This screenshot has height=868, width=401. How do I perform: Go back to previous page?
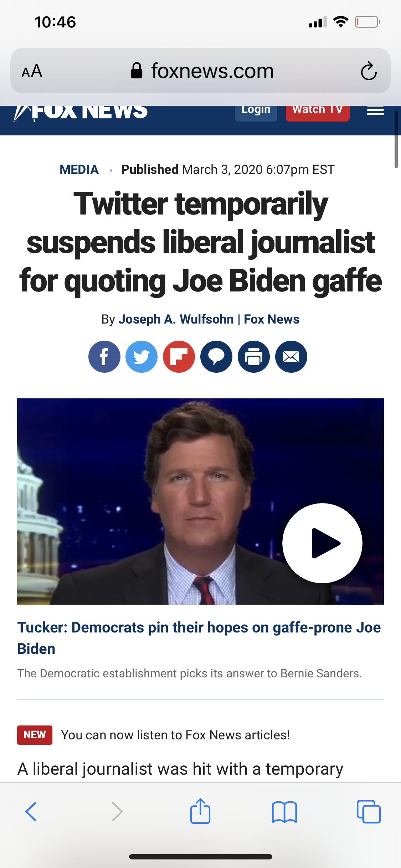coord(31,812)
